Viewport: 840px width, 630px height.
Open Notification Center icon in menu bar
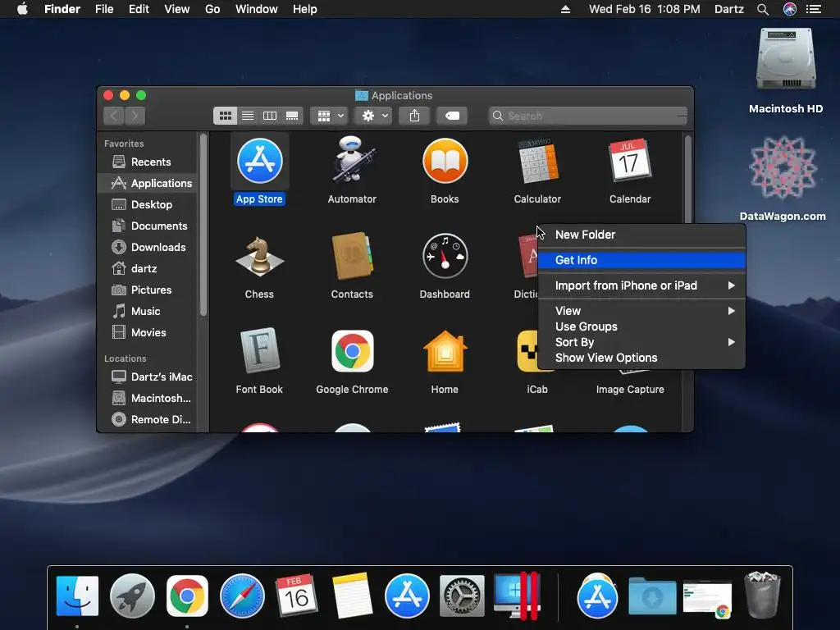pos(814,9)
